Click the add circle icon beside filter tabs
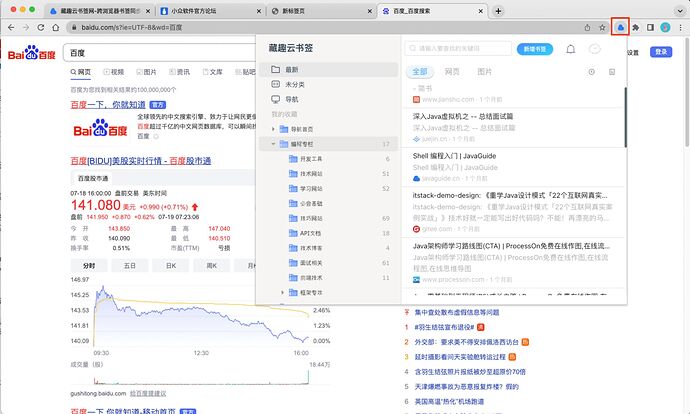 [x=590, y=72]
